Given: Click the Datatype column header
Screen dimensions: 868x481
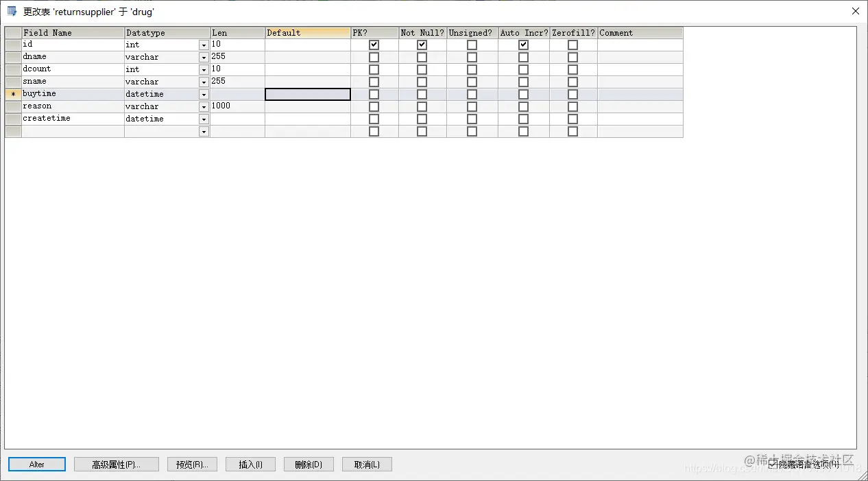Looking at the screenshot, I should click(167, 32).
